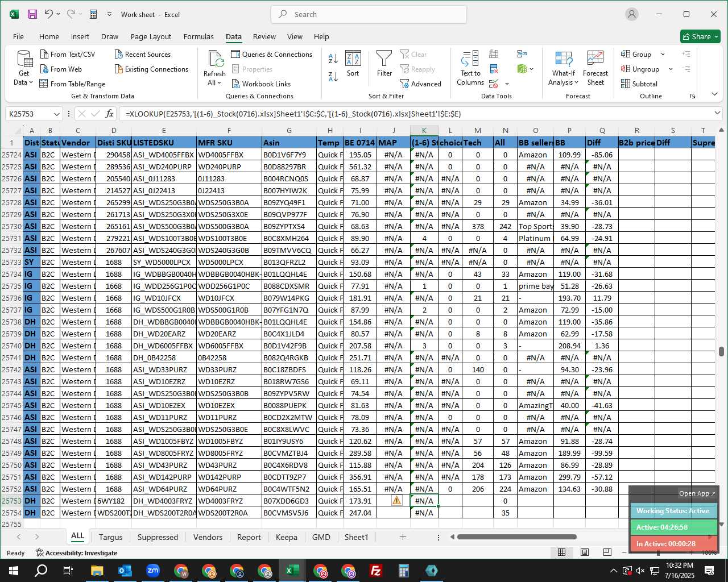Switch to the Suppressed sheet tab

158,537
